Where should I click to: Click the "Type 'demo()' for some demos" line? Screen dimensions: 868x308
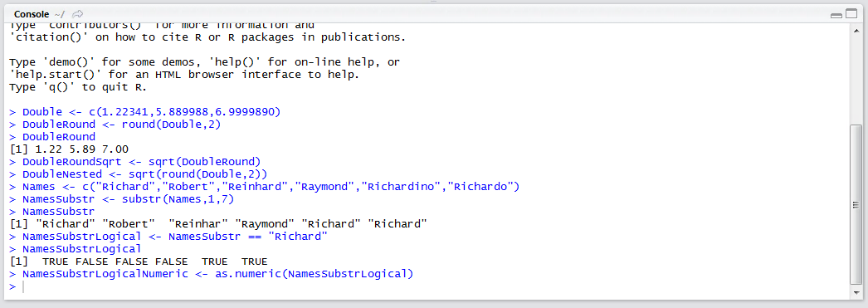pos(204,62)
